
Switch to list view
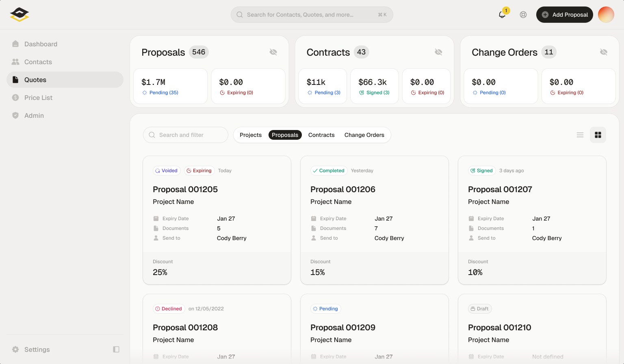point(580,135)
